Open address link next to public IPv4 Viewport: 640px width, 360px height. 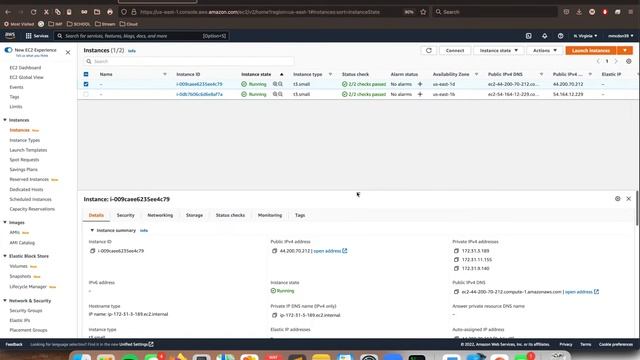(330, 251)
